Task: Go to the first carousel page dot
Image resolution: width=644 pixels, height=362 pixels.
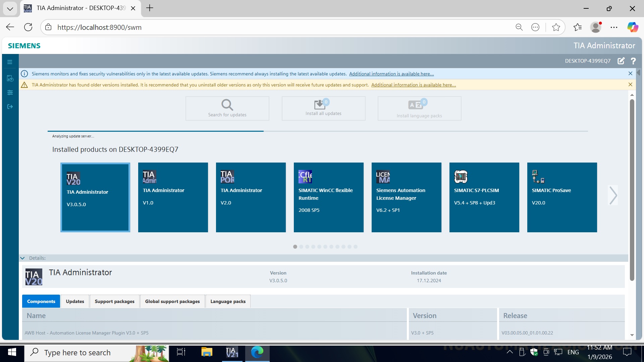Action: click(295, 247)
